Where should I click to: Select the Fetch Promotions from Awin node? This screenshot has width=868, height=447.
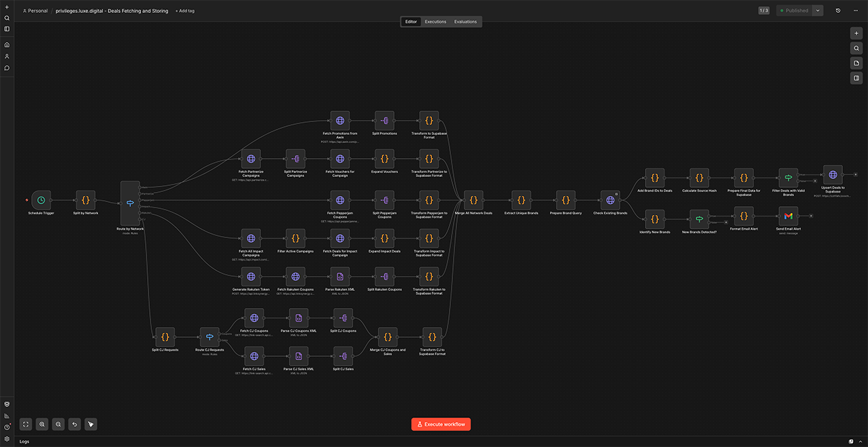coord(340,121)
